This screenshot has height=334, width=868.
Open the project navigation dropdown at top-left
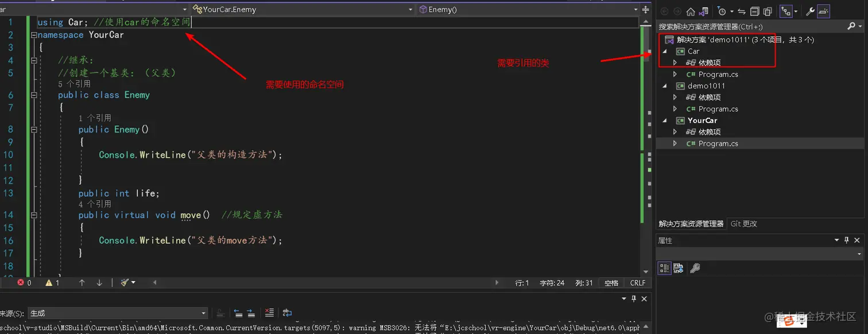tap(94, 9)
